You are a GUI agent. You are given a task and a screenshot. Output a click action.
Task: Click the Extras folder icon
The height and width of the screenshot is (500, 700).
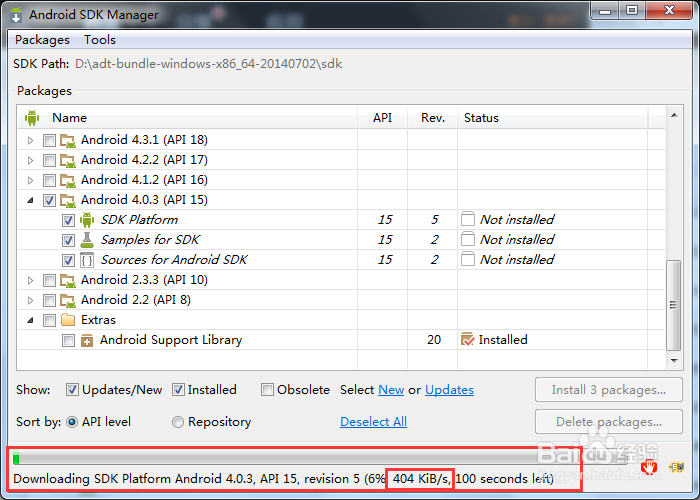68,320
